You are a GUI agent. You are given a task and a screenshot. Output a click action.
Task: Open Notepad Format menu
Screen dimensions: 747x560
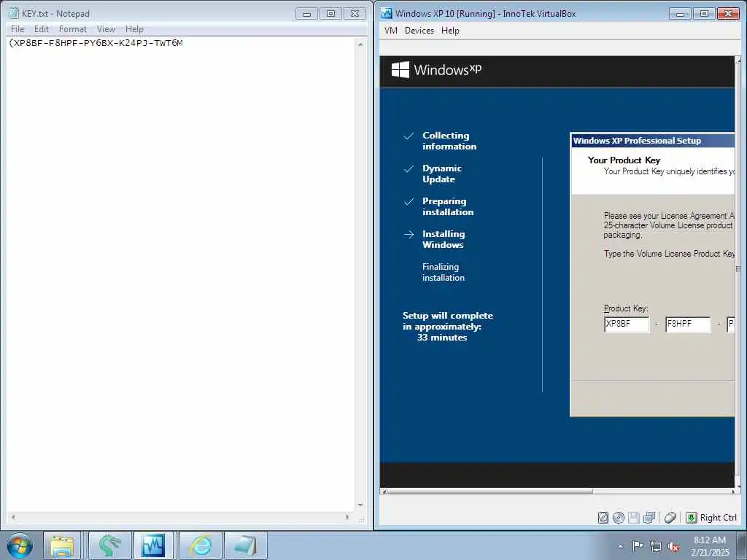73,29
